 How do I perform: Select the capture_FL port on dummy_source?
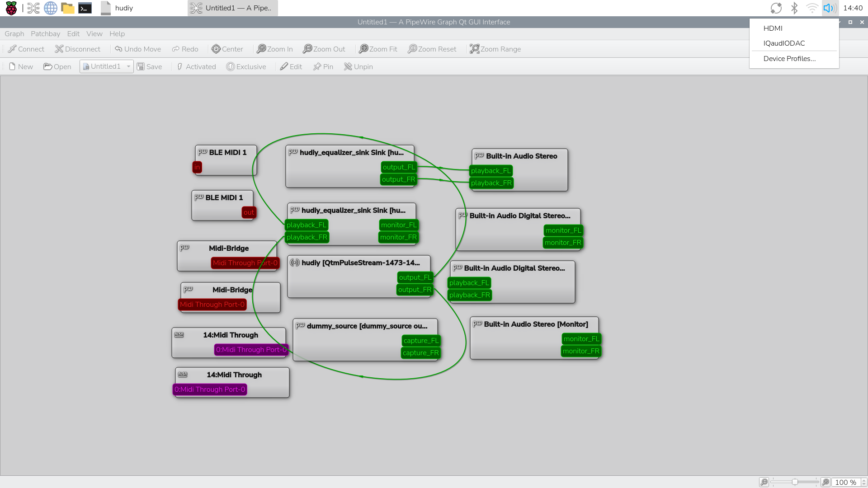[421, 341]
